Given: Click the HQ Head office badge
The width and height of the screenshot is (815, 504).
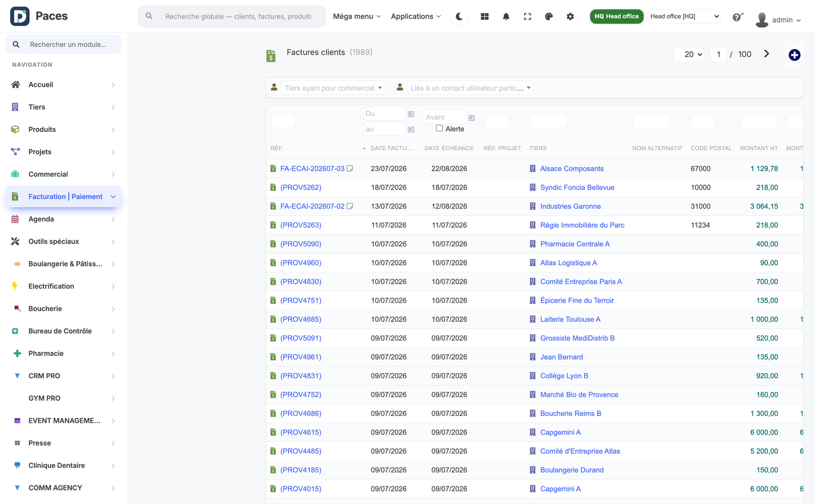Looking at the screenshot, I should 616,16.
